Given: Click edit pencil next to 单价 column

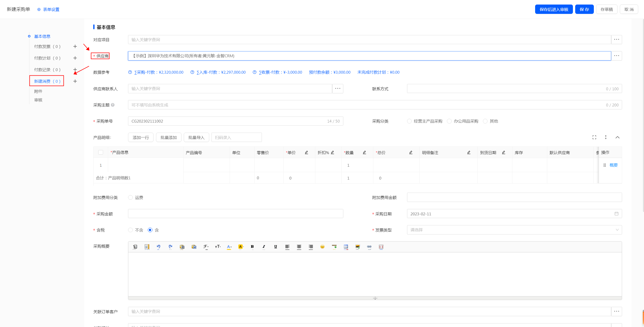Looking at the screenshot, I should 306,153.
